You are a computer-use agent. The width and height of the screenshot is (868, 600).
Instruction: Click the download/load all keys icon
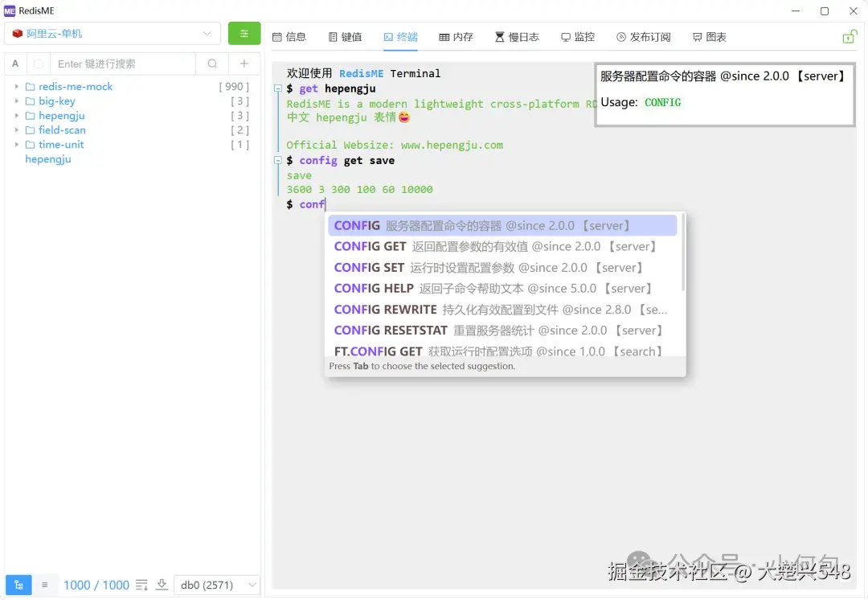162,585
